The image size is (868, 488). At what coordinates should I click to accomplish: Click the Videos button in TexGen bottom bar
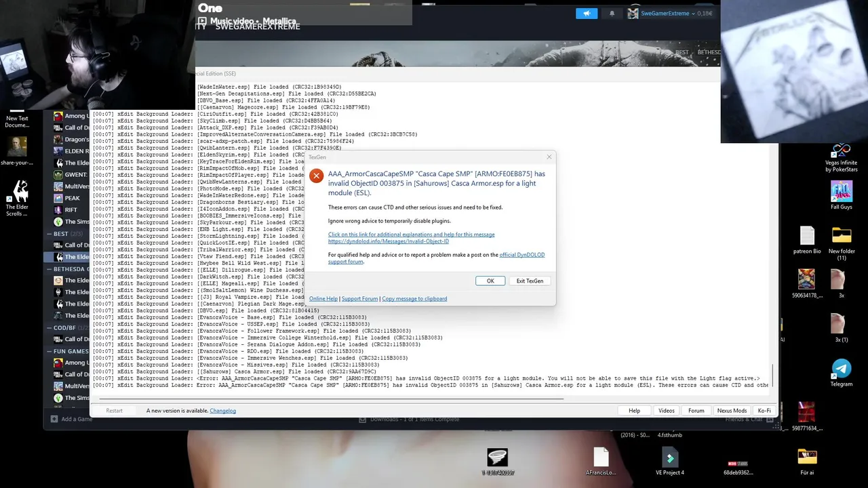pos(667,411)
